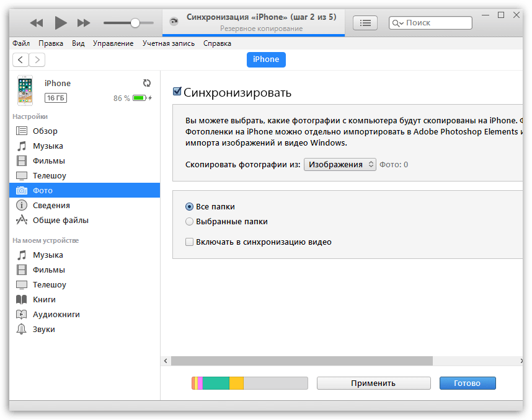532x420 pixels.
Task: Expand the Изображения source dropdown
Action: (340, 164)
